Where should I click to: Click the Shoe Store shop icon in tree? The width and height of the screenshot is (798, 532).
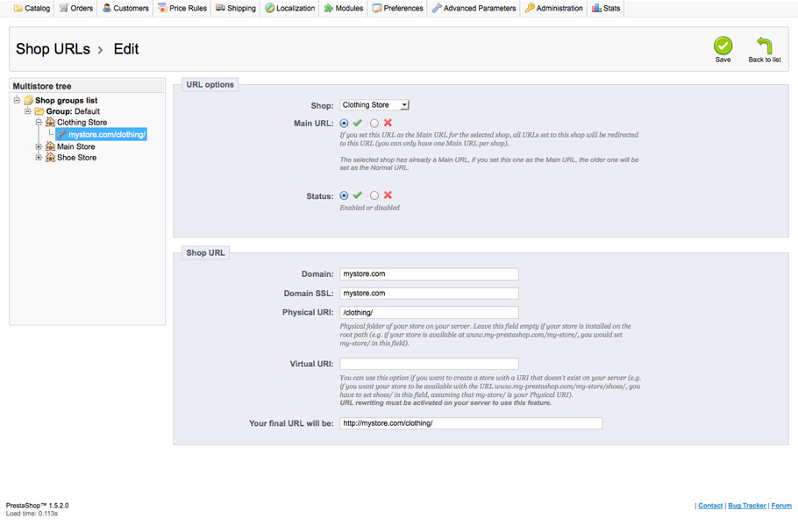click(50, 158)
